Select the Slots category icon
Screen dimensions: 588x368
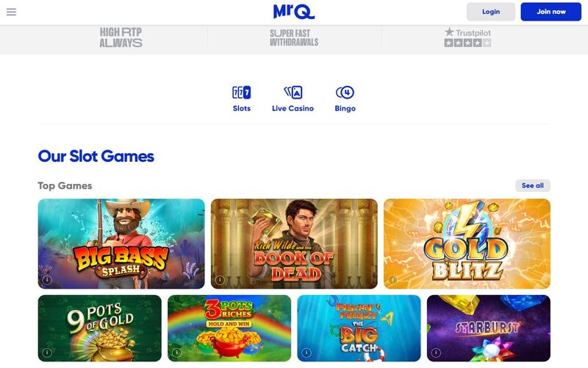pyautogui.click(x=242, y=93)
